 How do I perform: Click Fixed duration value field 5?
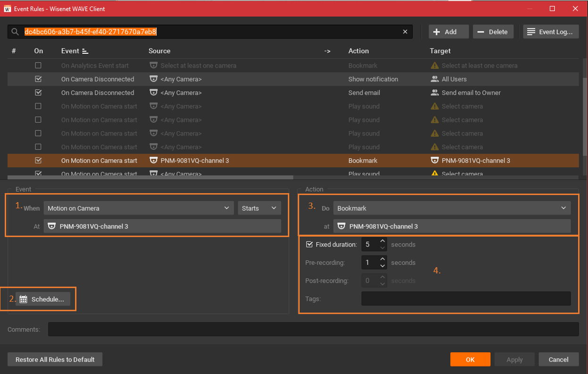(x=370, y=245)
